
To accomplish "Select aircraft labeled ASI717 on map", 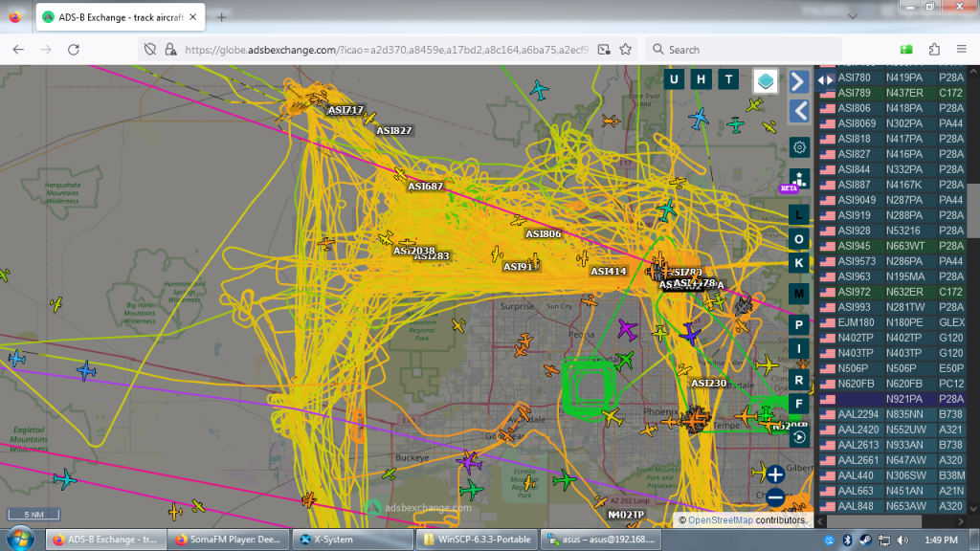I will pos(345,110).
